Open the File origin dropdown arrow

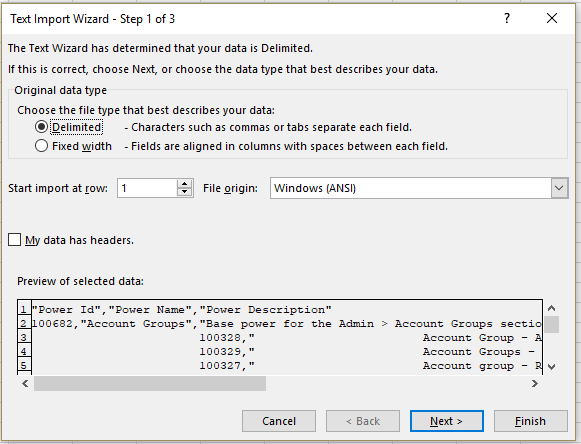coord(559,188)
